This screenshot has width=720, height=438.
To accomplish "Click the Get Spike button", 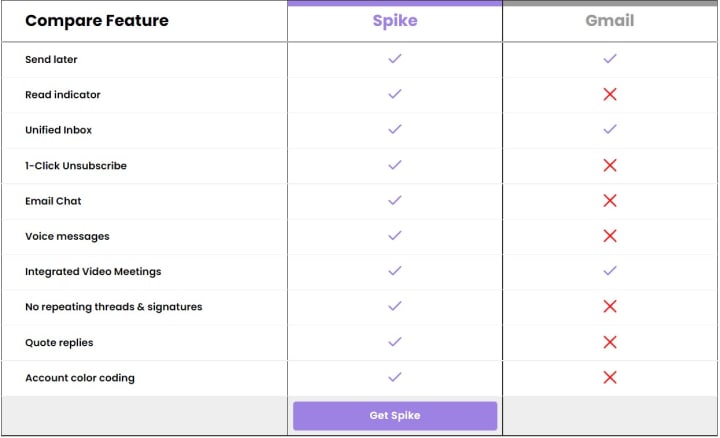I will tap(394, 416).
